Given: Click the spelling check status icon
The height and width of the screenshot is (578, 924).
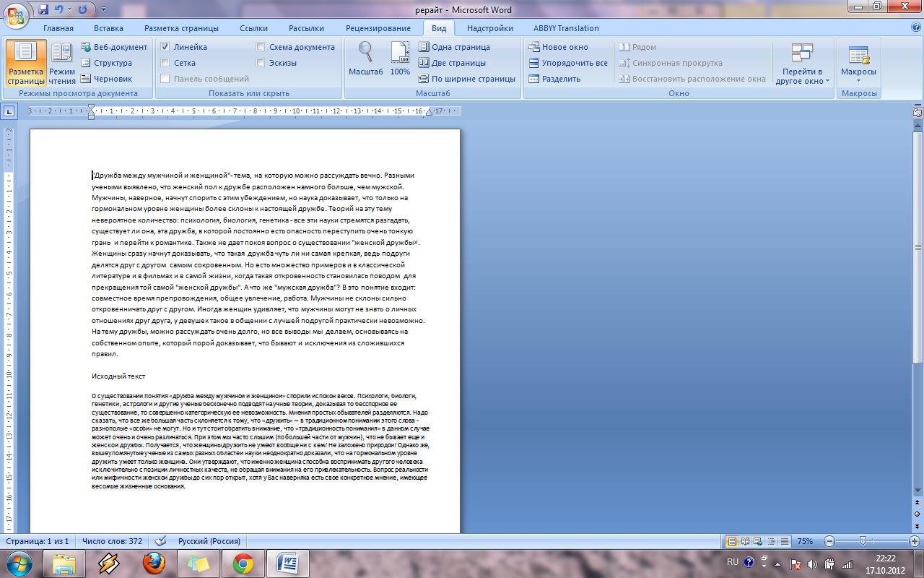Looking at the screenshot, I should 160,541.
